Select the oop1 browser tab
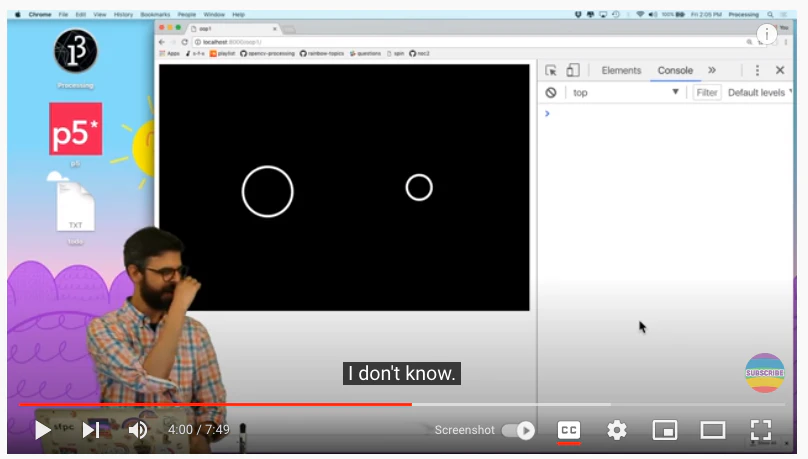This screenshot has height=459, width=808. (233, 29)
